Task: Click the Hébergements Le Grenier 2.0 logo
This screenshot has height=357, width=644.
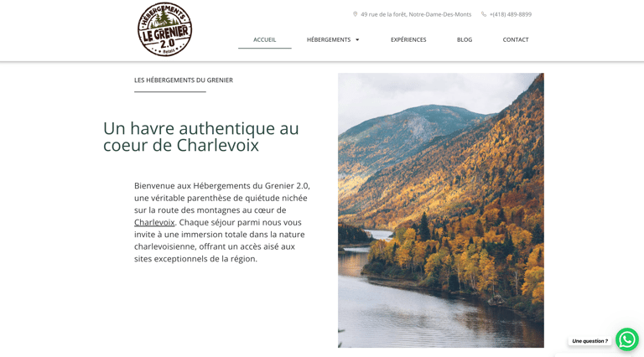Action: (x=164, y=29)
